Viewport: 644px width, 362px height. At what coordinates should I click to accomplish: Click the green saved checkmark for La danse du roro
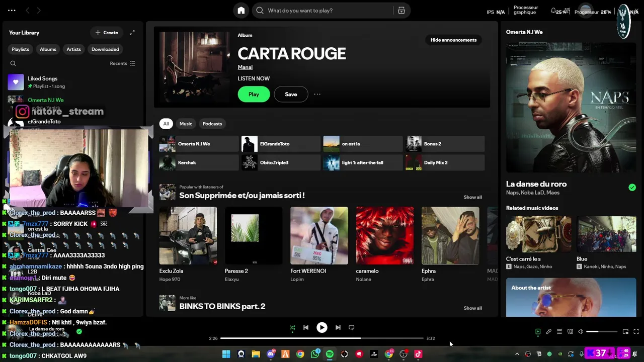pos(632,188)
